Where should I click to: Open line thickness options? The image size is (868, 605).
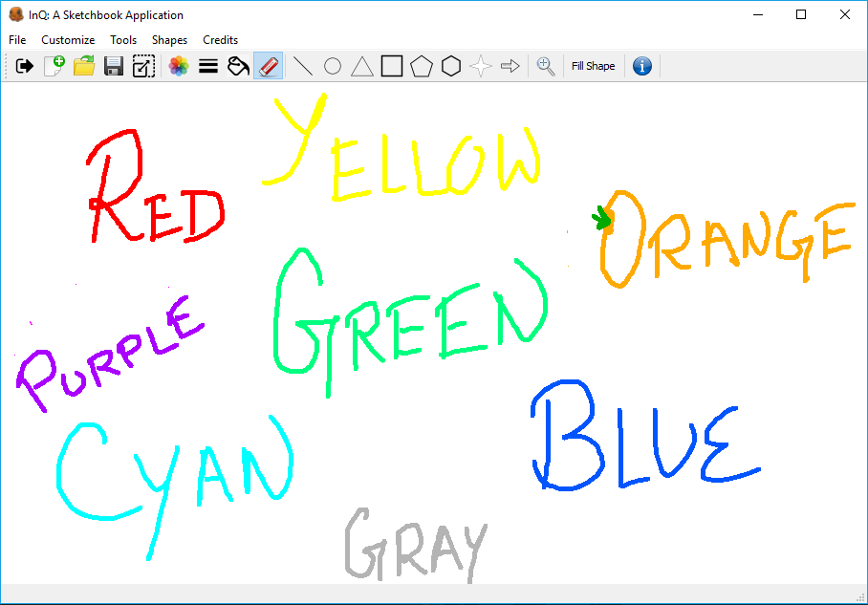click(208, 66)
